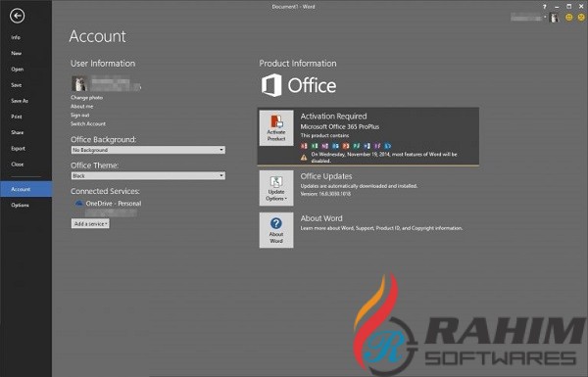
Task: Open the account name dropdown arrow in title bar
Action: [545, 18]
